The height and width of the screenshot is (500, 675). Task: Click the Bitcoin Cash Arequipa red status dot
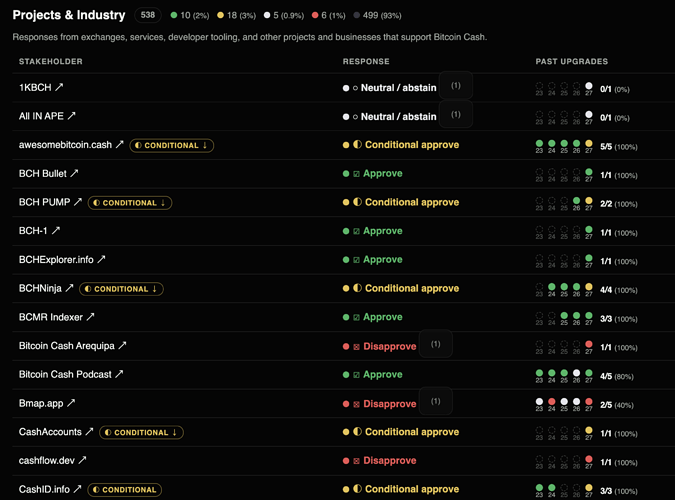346,346
